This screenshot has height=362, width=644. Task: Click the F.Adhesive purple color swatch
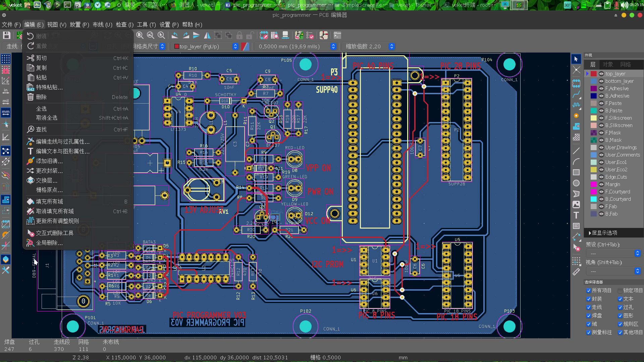(x=593, y=88)
